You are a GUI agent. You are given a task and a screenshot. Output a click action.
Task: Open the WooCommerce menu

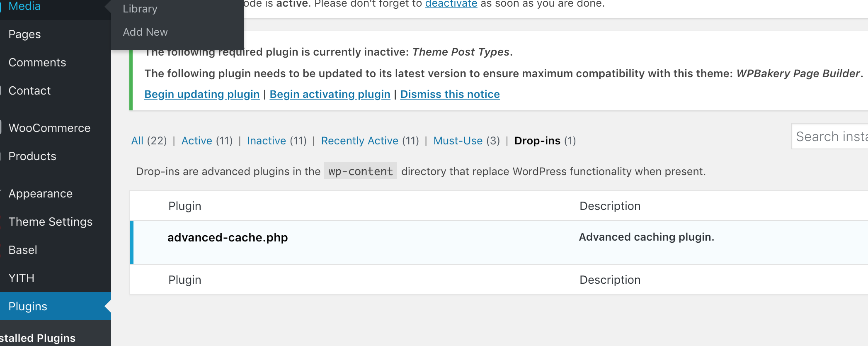[x=49, y=128]
